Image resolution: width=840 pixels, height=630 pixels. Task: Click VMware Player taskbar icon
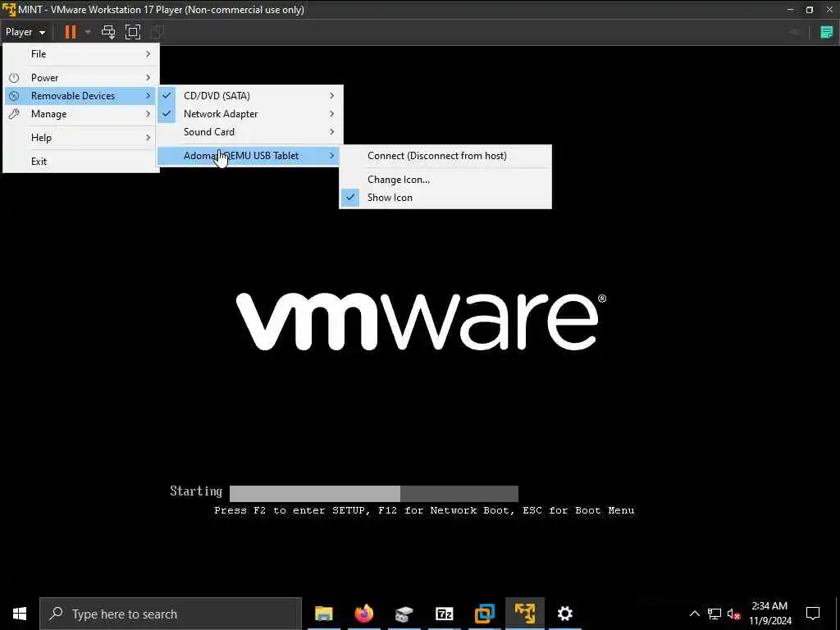click(525, 614)
